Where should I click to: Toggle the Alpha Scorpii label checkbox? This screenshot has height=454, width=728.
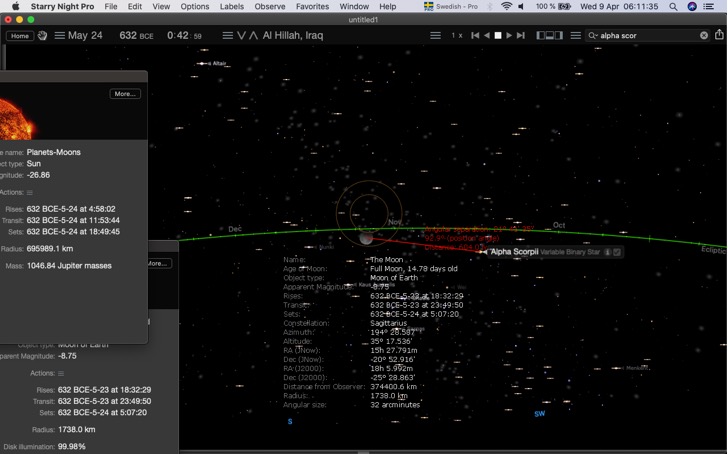tap(617, 252)
